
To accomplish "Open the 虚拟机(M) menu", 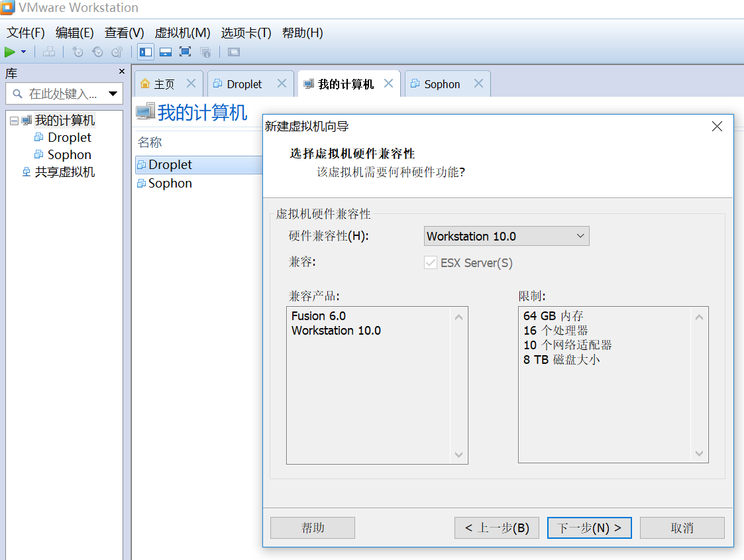I will [183, 32].
